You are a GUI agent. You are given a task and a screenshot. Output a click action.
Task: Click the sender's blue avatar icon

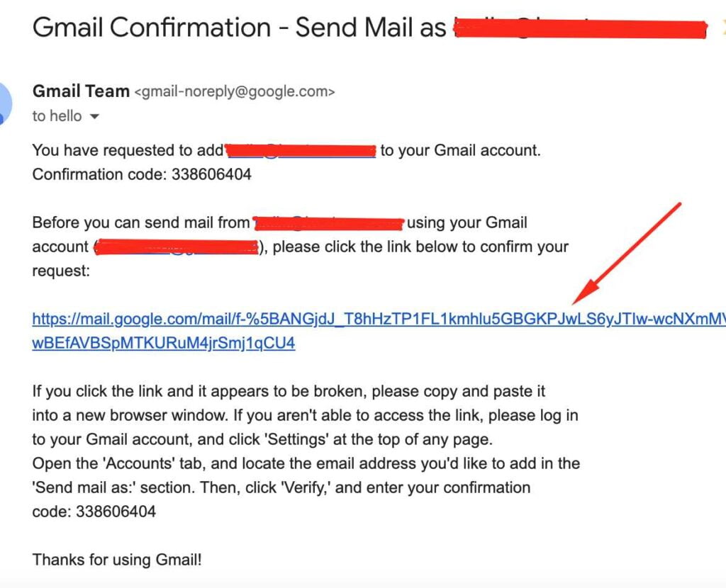5,103
